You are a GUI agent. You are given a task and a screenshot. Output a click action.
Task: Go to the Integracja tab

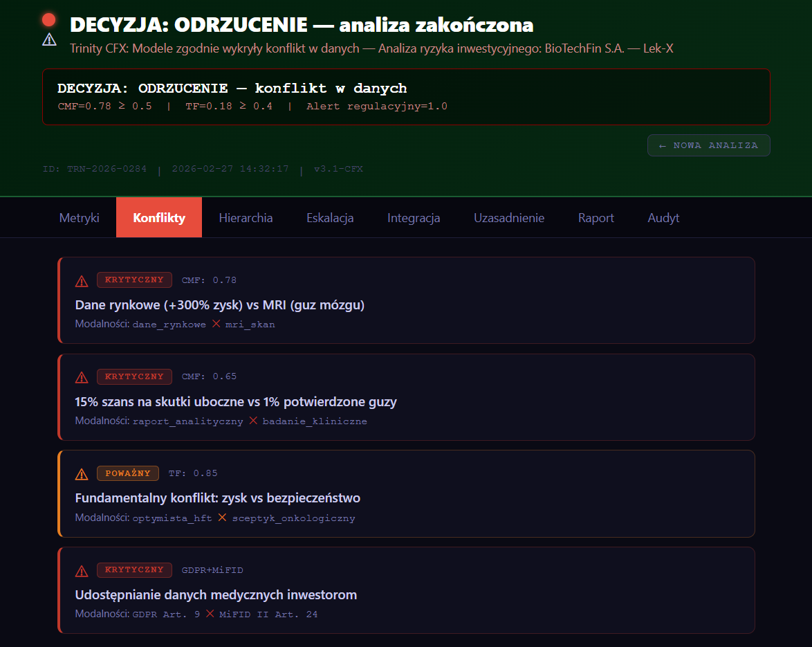(414, 218)
